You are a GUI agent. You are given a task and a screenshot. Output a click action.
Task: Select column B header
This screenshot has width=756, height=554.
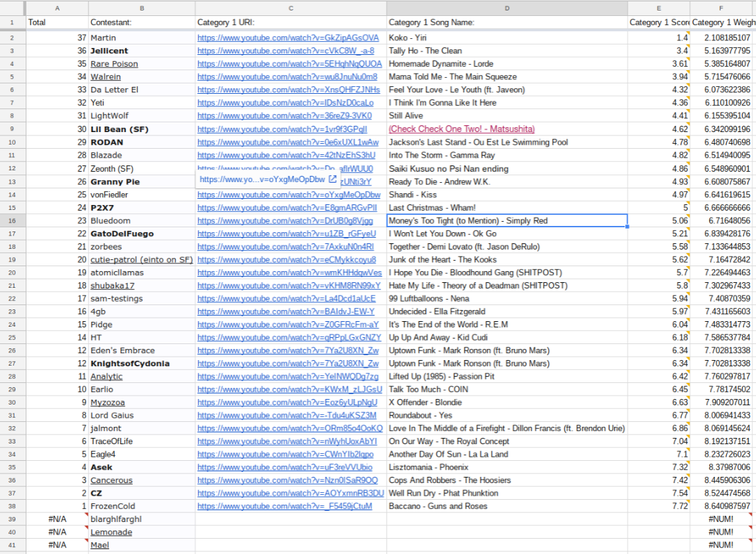click(x=142, y=8)
